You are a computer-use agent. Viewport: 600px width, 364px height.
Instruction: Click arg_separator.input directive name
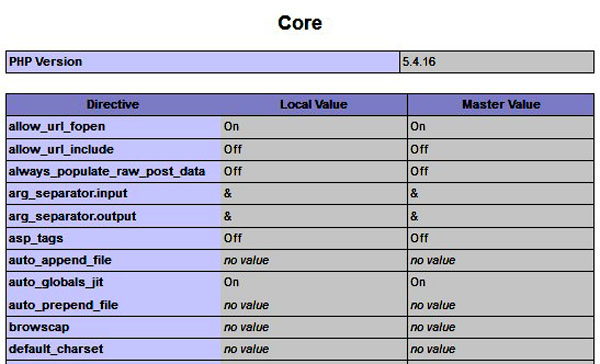tap(68, 193)
